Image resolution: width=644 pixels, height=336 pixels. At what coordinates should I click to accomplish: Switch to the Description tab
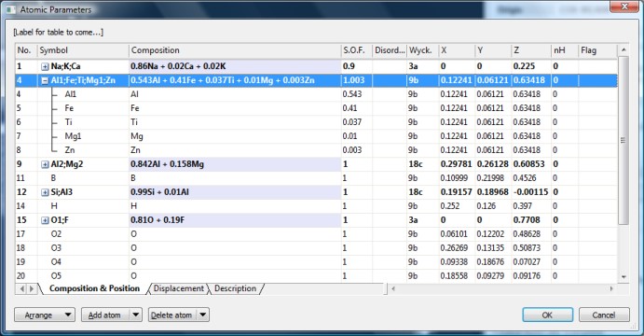pyautogui.click(x=236, y=288)
